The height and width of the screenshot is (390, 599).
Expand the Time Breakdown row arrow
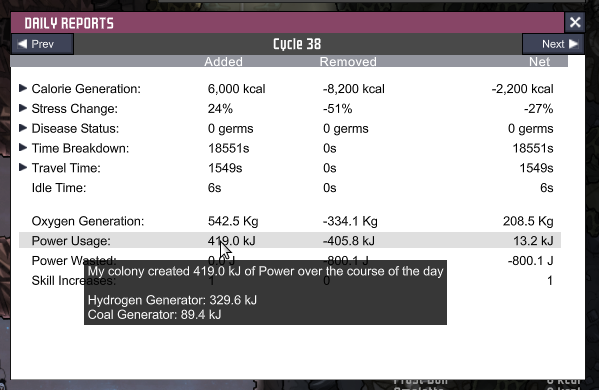pos(23,147)
